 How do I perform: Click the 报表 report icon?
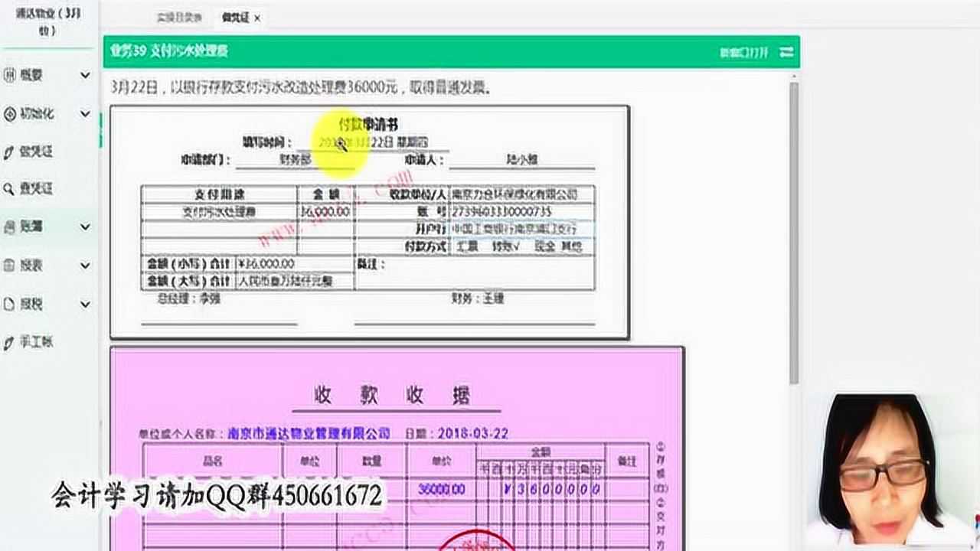point(9,266)
